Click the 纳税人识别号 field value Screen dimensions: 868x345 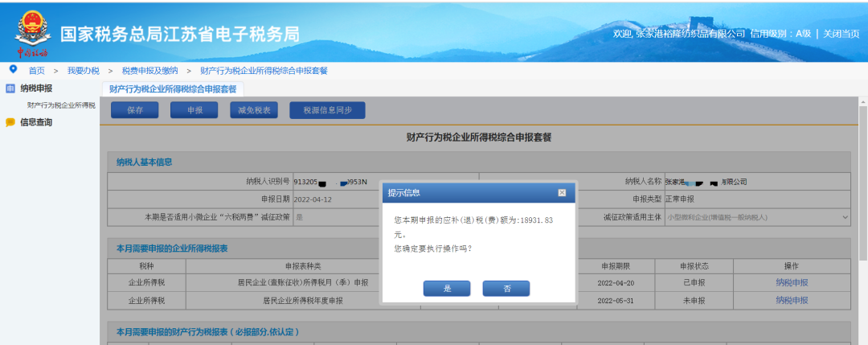(x=330, y=182)
